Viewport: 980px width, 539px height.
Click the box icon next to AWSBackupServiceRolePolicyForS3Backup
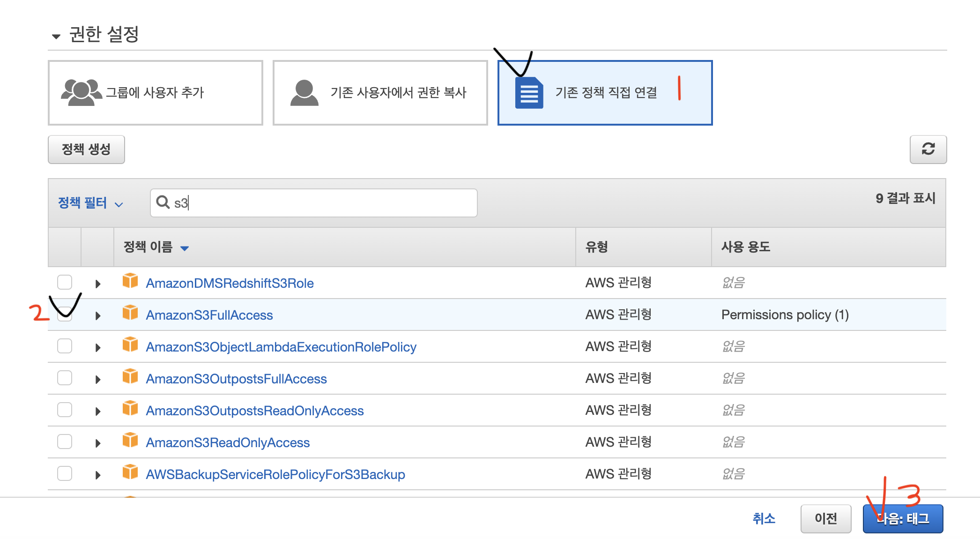tap(130, 473)
